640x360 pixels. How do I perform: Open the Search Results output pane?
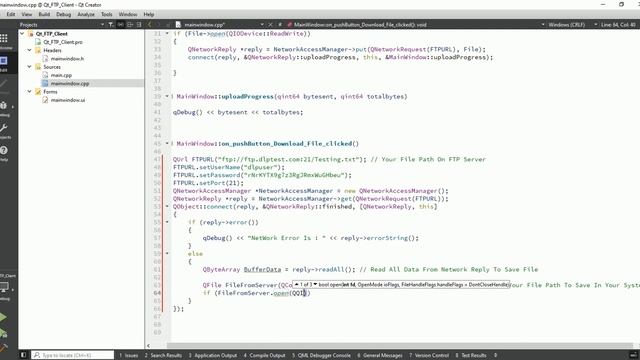pos(163,356)
